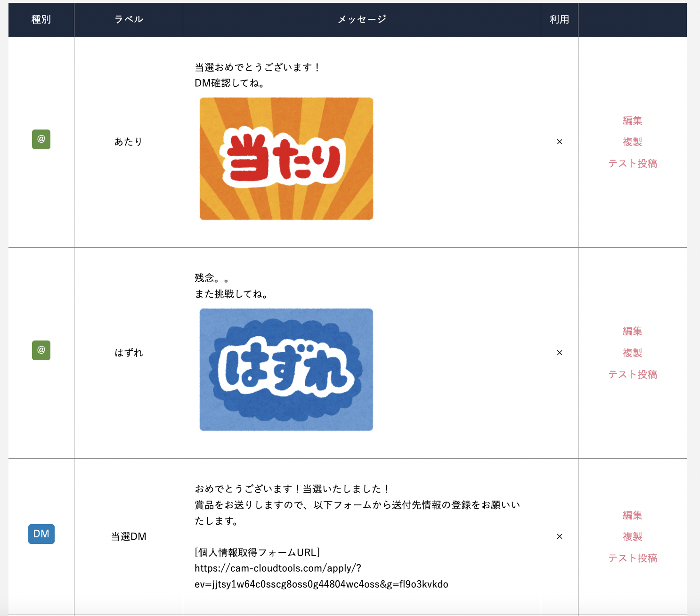Click the × mark in the はずれ row
Viewport: 700px width, 616px height.
(x=560, y=353)
